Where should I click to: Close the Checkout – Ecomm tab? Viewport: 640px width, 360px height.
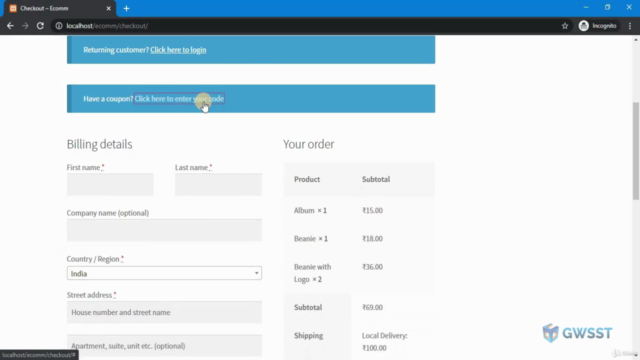point(109,8)
